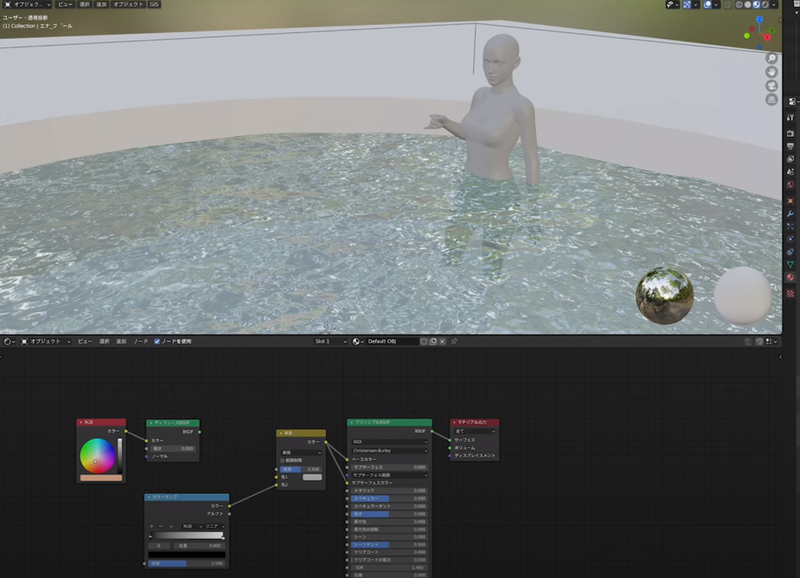
Task: Open the 追加 menu in node editor header
Action: pos(120,341)
